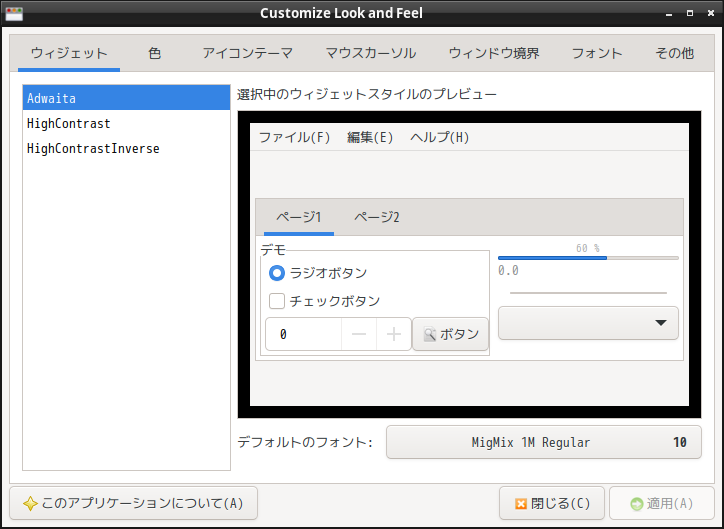This screenshot has width=724, height=529.
Task: Click the star icon on the About button
Action: point(31,503)
